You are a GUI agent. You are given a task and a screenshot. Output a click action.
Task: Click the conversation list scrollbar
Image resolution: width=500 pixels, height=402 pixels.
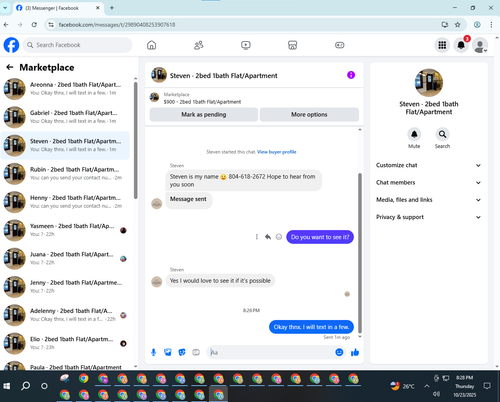pos(135,140)
